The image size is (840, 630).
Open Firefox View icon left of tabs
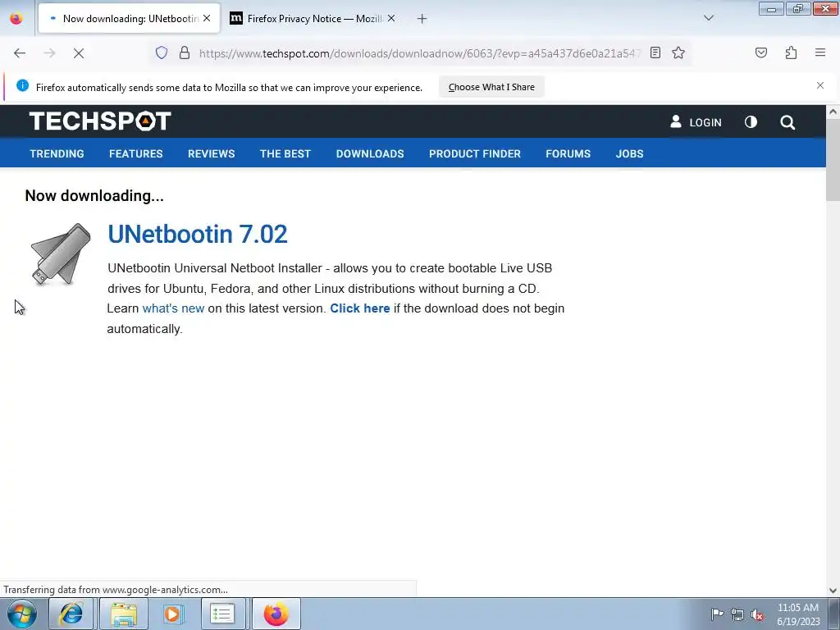(x=16, y=18)
